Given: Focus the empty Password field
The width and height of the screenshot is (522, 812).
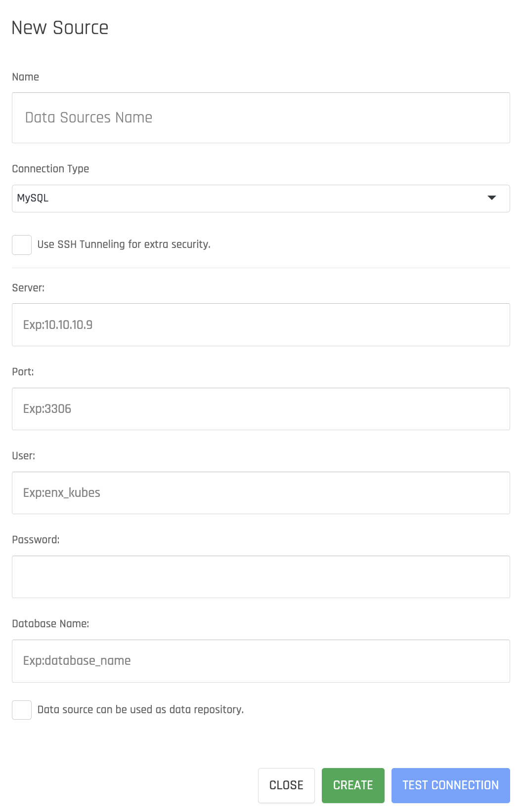Looking at the screenshot, I should (x=261, y=577).
